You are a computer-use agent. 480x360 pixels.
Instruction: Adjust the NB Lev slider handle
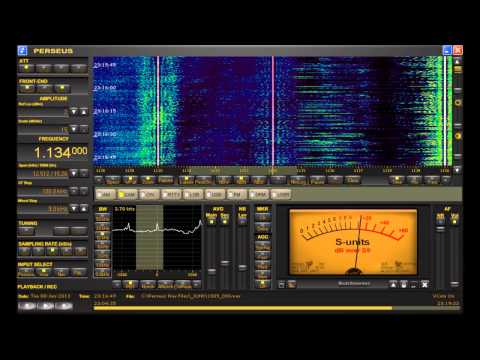point(243,267)
